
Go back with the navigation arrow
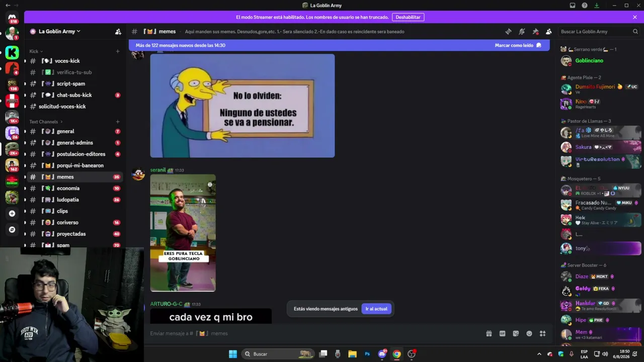tap(8, 6)
